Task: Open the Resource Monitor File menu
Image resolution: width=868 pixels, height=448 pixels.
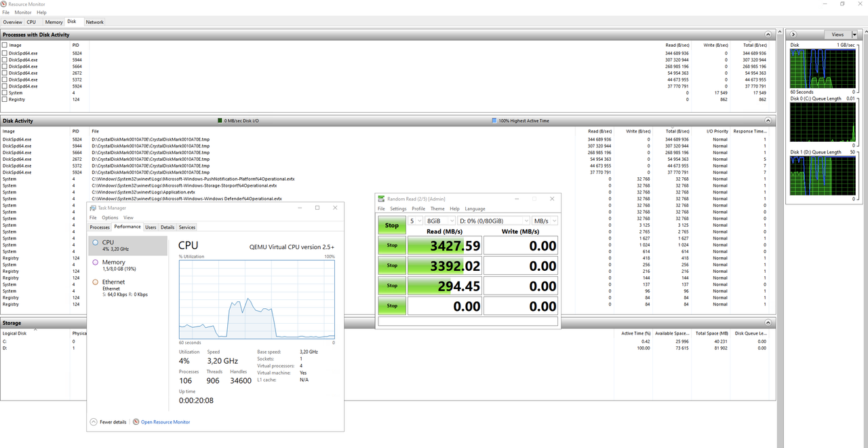Action: coord(6,13)
